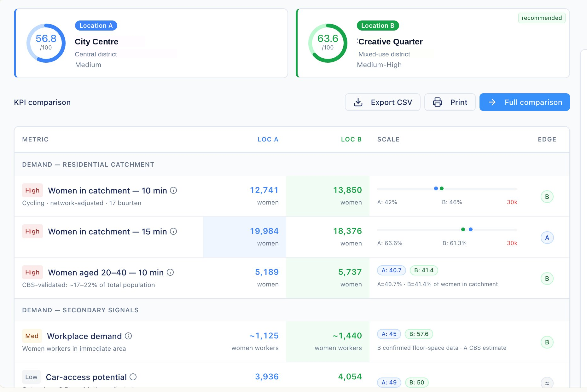Click edge badge B in 10 min catchment row

[547, 197]
